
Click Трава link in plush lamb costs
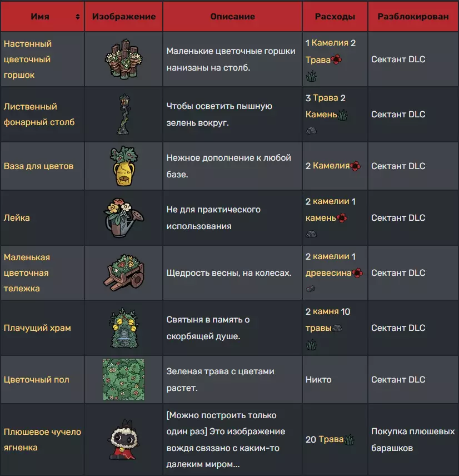click(331, 439)
